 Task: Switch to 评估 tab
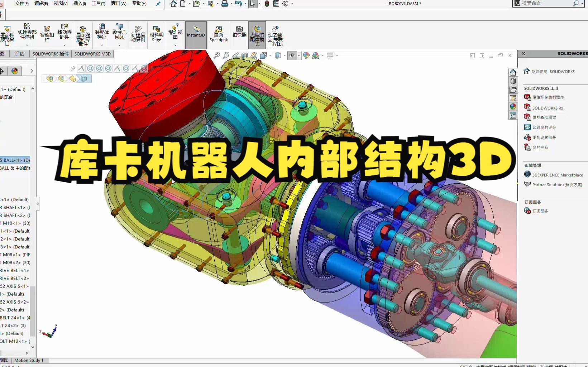(x=20, y=54)
